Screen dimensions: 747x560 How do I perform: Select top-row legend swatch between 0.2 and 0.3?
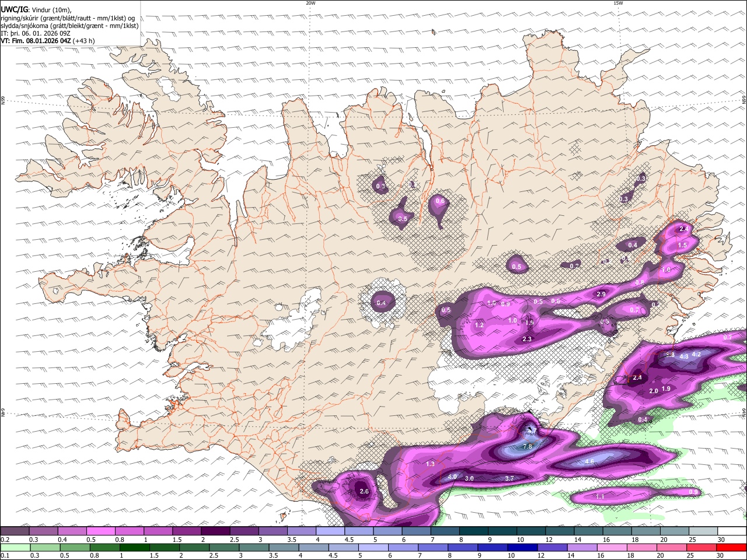point(15,531)
